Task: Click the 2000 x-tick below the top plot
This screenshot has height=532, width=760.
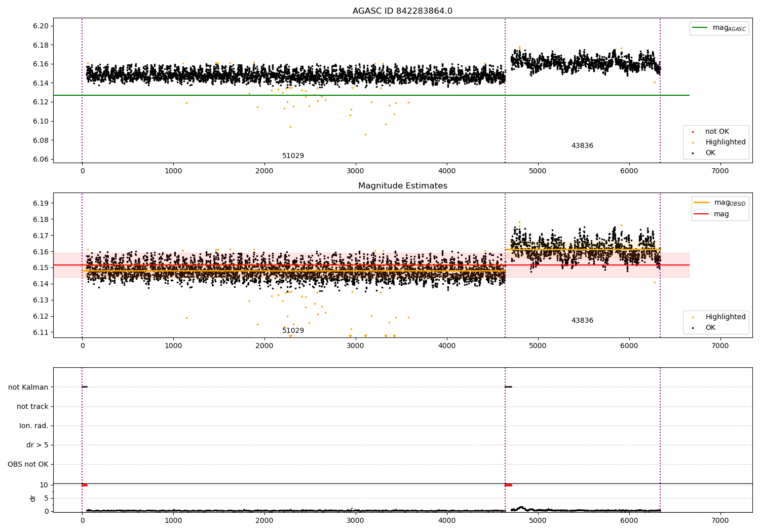Action: click(264, 171)
